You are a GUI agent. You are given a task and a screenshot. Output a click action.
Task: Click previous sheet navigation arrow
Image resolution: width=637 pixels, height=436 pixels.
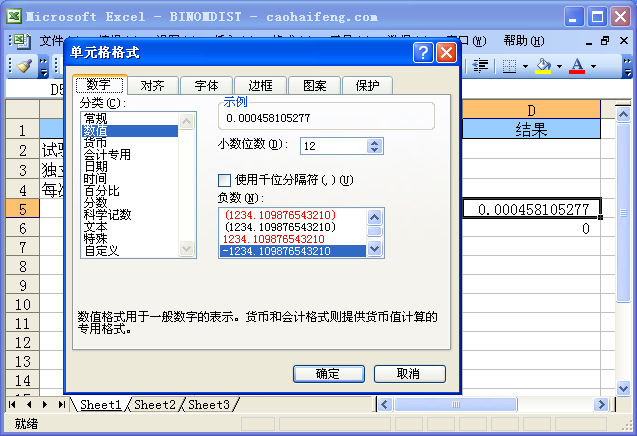point(29,404)
